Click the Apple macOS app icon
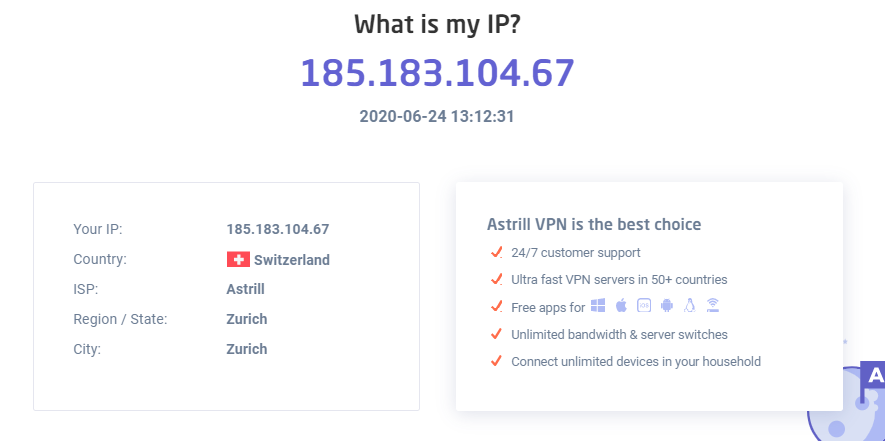 point(621,305)
